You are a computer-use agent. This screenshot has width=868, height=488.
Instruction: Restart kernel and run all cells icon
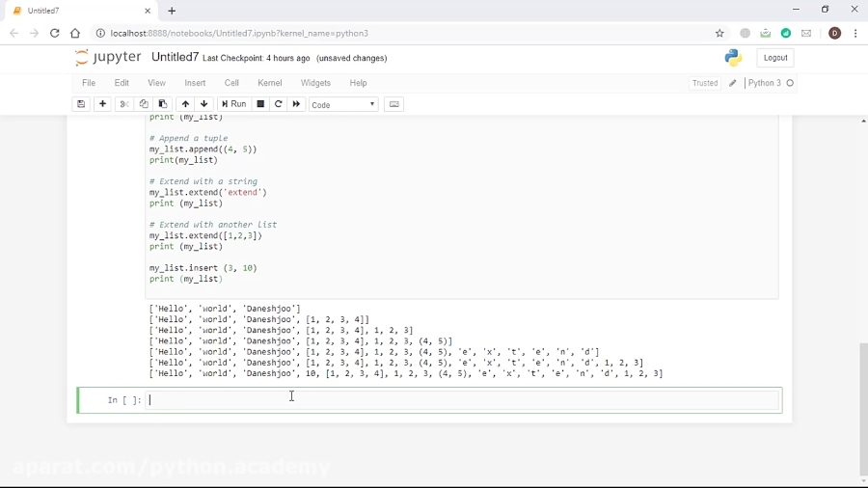(296, 104)
